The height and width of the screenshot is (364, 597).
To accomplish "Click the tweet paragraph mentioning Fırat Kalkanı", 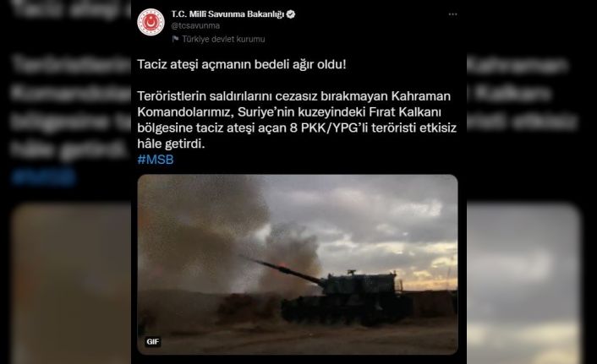I will tap(297, 120).
